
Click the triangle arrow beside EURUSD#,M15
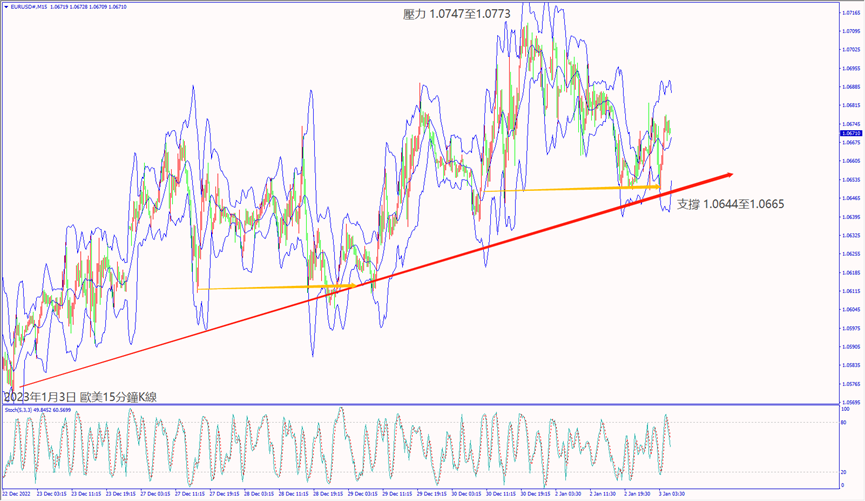point(6,6)
